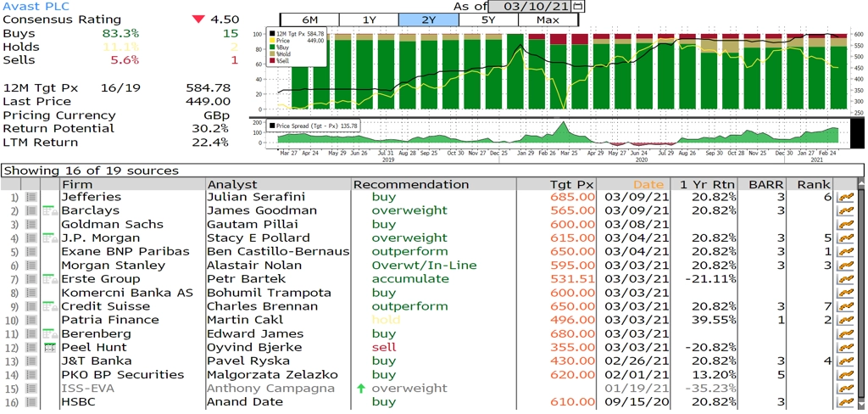Image resolution: width=868 pixels, height=414 pixels.
Task: Click the chart icon at end of Patria Finance row
Action: (845, 320)
